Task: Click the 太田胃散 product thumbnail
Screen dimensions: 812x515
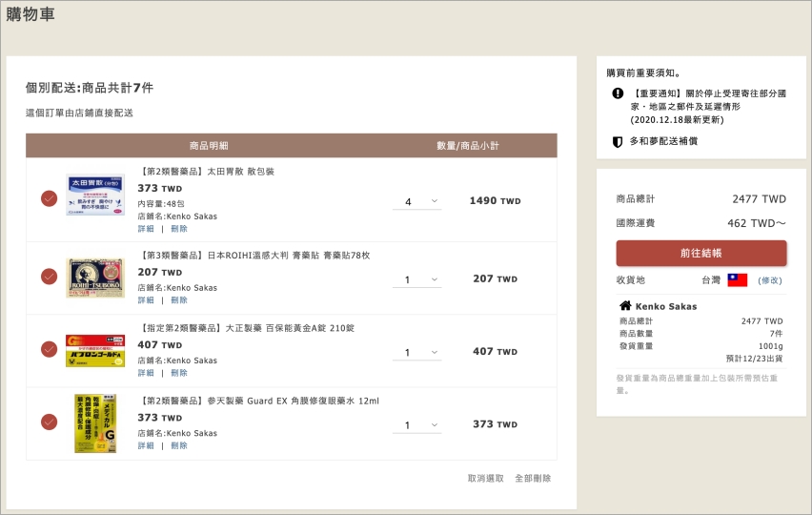Action: point(95,196)
